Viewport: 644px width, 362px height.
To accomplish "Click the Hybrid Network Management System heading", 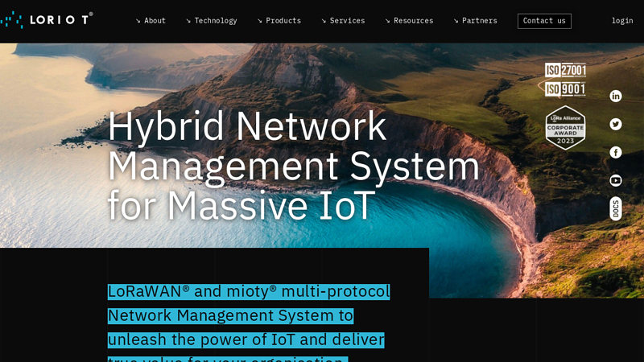I will pyautogui.click(x=293, y=165).
